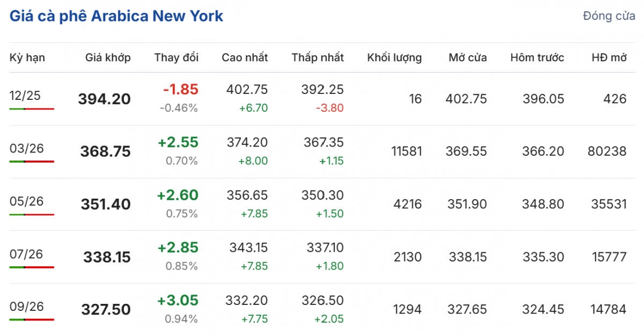Click the 'Giá cà phê Arabica New York' title
The width and height of the screenshot is (644, 335).
point(116,16)
